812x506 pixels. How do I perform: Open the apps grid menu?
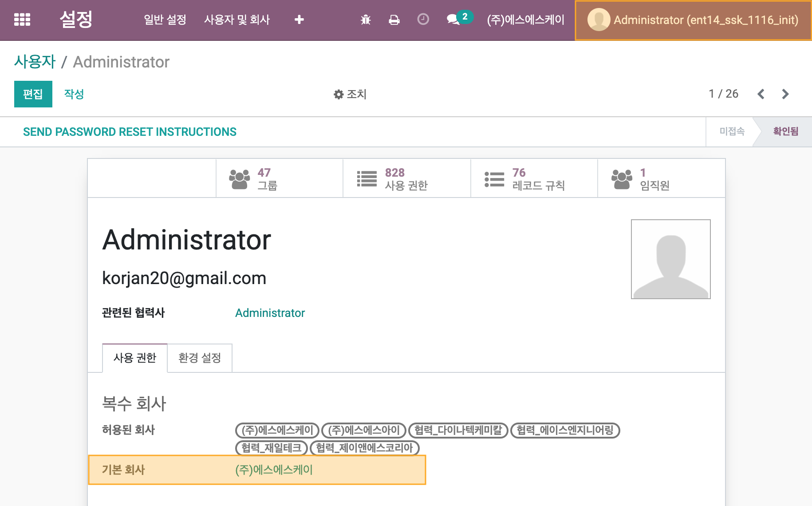[x=22, y=20]
